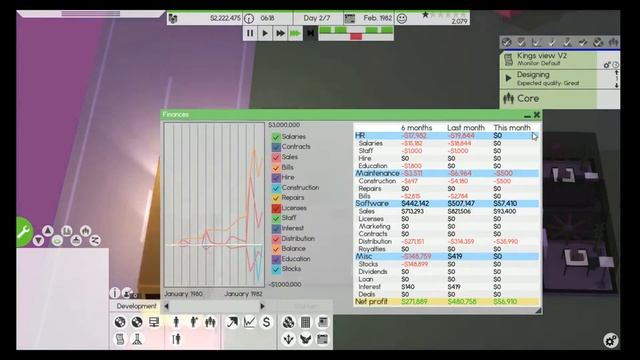Toggle the Interest graph checkbox
Image resolution: width=640 pixels, height=360 pixels.
click(276, 229)
